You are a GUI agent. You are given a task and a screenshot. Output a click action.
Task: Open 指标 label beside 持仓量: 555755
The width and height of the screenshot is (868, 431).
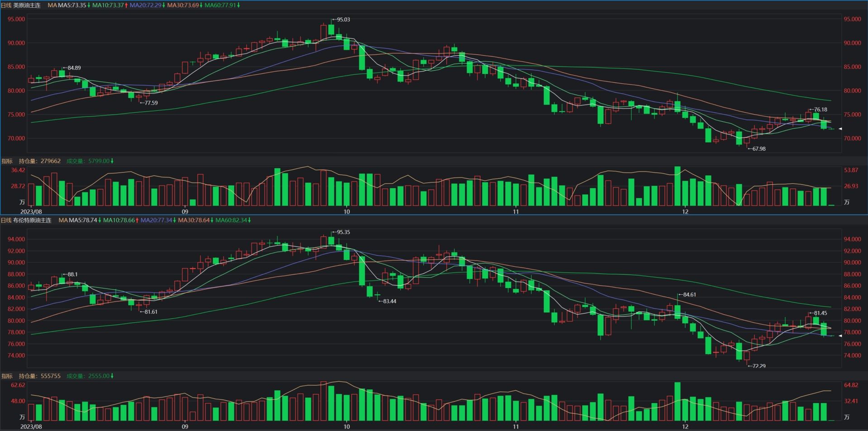7,376
